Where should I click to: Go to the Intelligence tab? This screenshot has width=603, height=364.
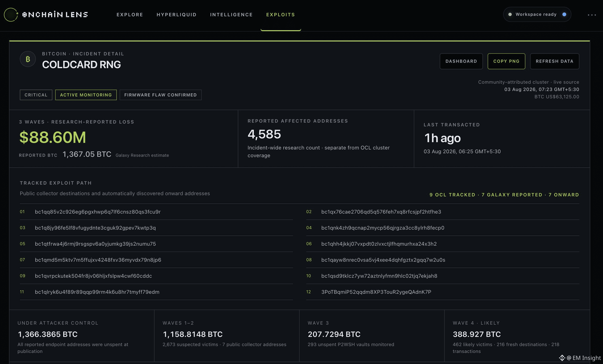(x=231, y=15)
